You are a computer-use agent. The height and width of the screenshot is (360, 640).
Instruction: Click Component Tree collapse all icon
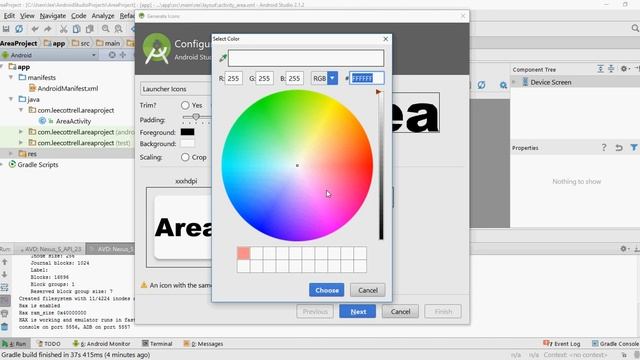pos(611,69)
